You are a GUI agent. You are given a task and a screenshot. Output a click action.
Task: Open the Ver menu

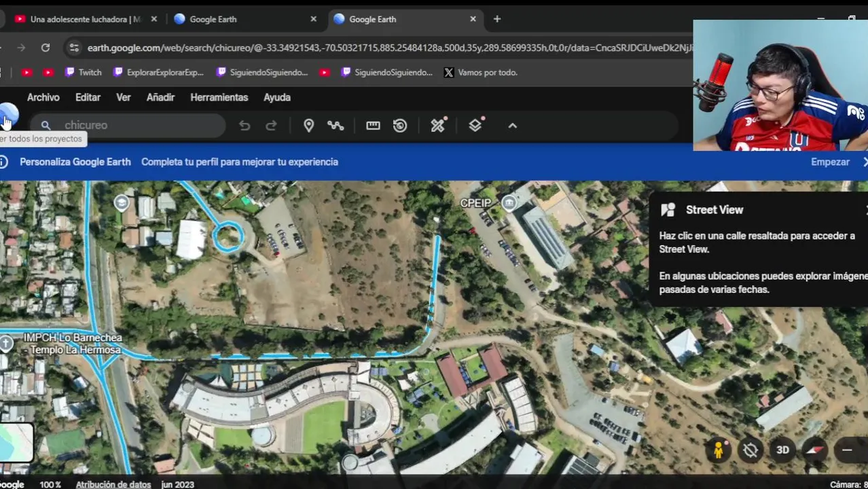point(123,97)
